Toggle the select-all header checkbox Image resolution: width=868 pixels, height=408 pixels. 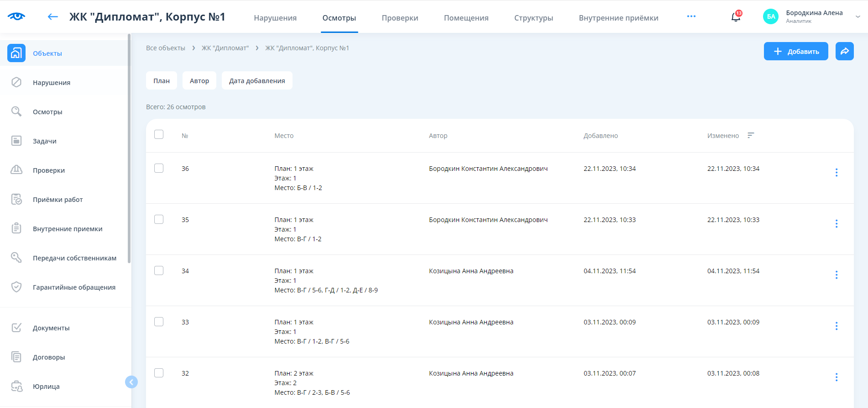[x=159, y=134]
